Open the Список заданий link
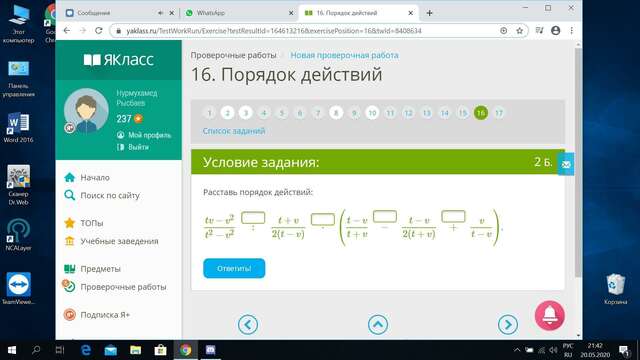Screen dimensions: 640x360 [234, 131]
